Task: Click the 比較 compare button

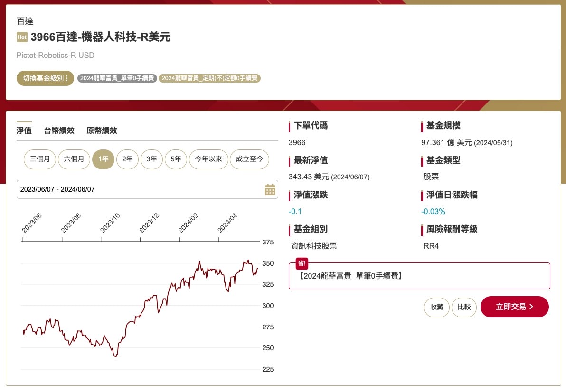Action: pyautogui.click(x=464, y=307)
